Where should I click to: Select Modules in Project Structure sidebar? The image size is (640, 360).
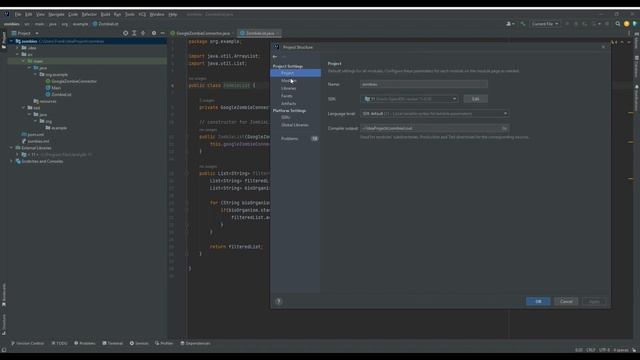click(289, 81)
